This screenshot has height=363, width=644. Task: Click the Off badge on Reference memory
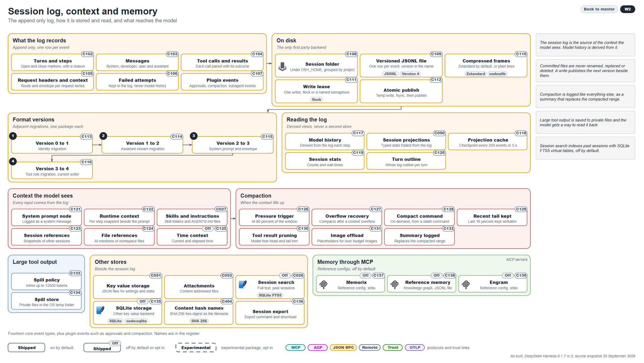point(437,275)
